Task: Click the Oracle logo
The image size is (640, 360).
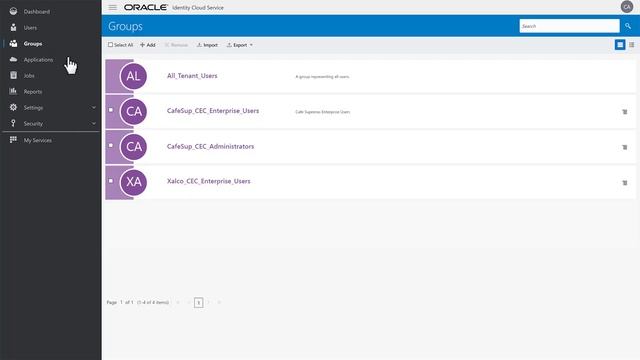Action: (146, 7)
